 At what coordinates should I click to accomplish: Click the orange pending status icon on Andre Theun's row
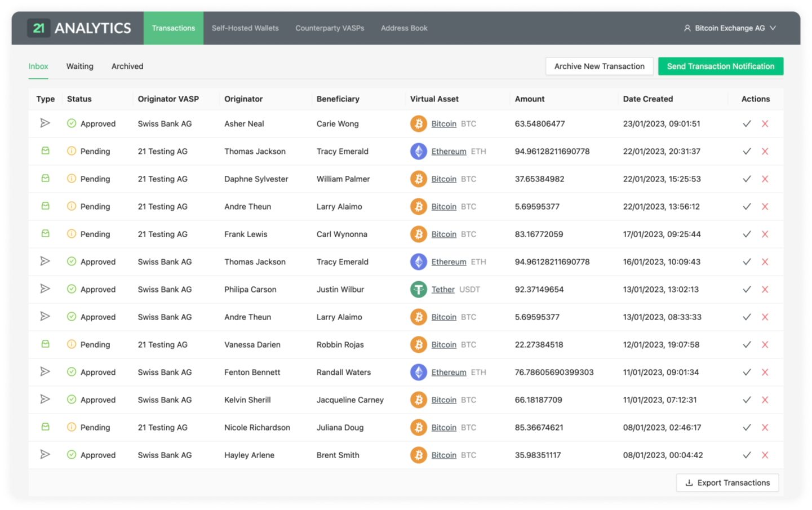pos(72,206)
